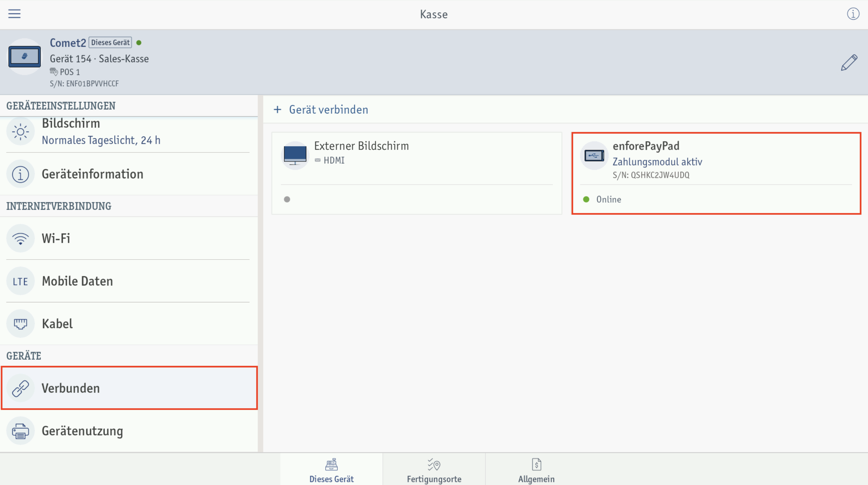Click the green online dot next to Comet2
The width and height of the screenshot is (868, 485).
(x=139, y=43)
